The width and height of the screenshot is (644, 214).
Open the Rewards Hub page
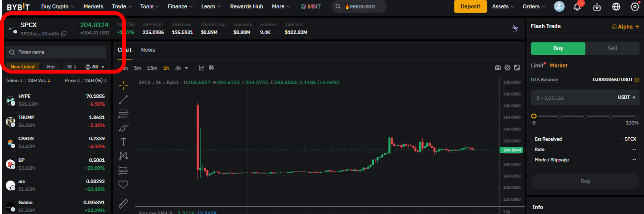point(247,6)
